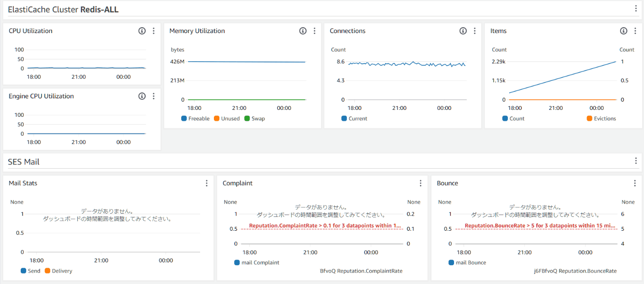This screenshot has width=644, height=284.
Task: Open Bounce widget actions menu
Action: (x=635, y=183)
